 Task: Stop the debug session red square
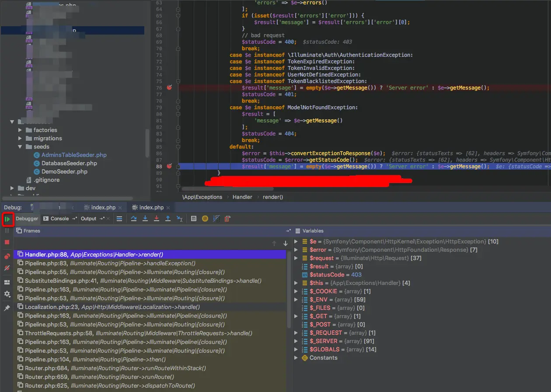tap(7, 242)
